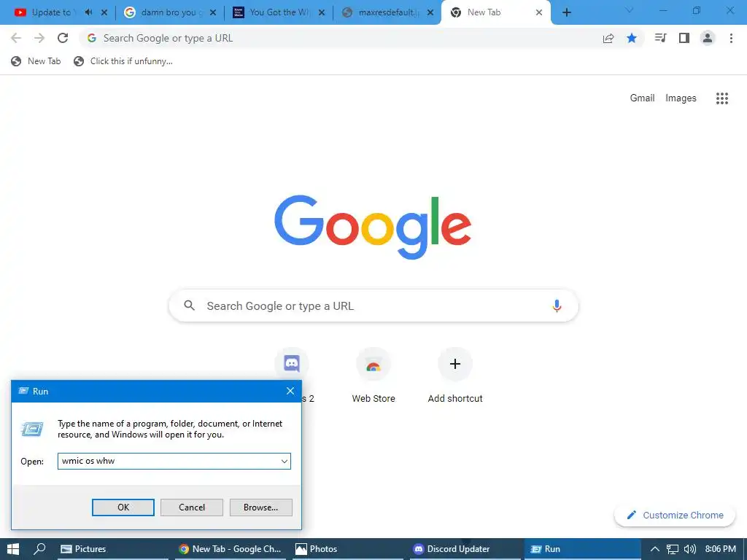Open Pictures window from taskbar
747x560 pixels.
point(113,549)
